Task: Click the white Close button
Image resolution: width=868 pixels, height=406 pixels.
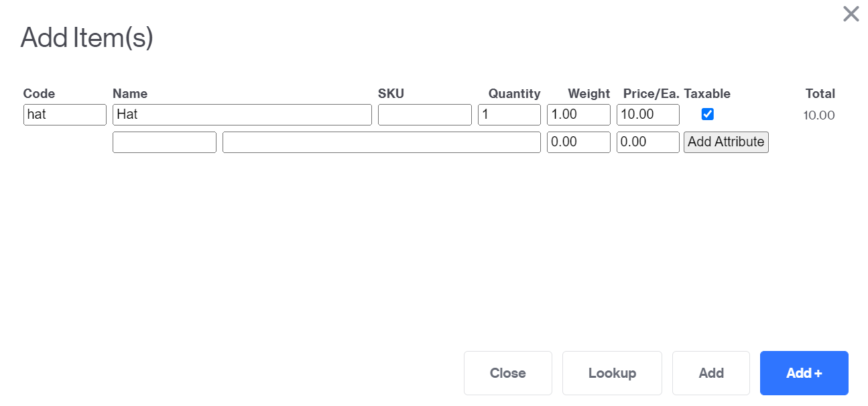Action: [x=508, y=373]
